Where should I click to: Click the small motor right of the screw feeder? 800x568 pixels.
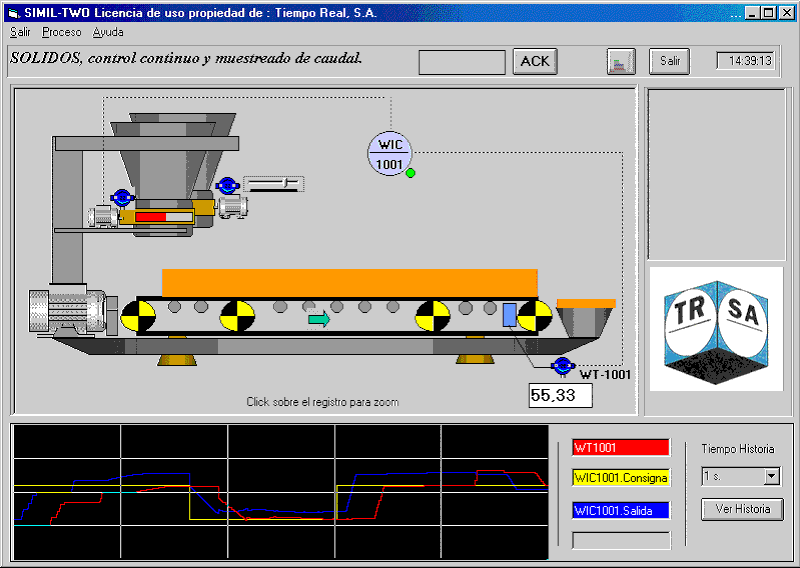coord(233,207)
